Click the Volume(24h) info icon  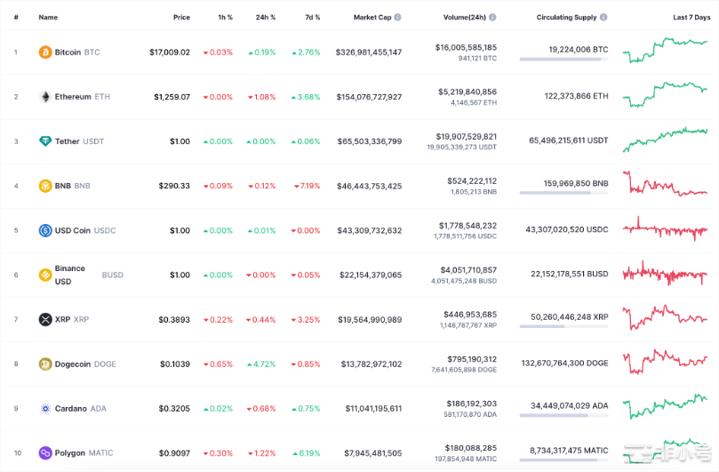pos(493,17)
